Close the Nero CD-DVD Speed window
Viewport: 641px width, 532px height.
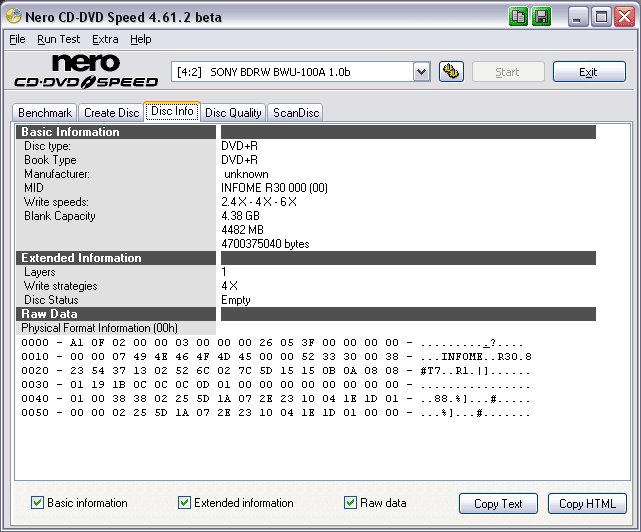(x=624, y=17)
